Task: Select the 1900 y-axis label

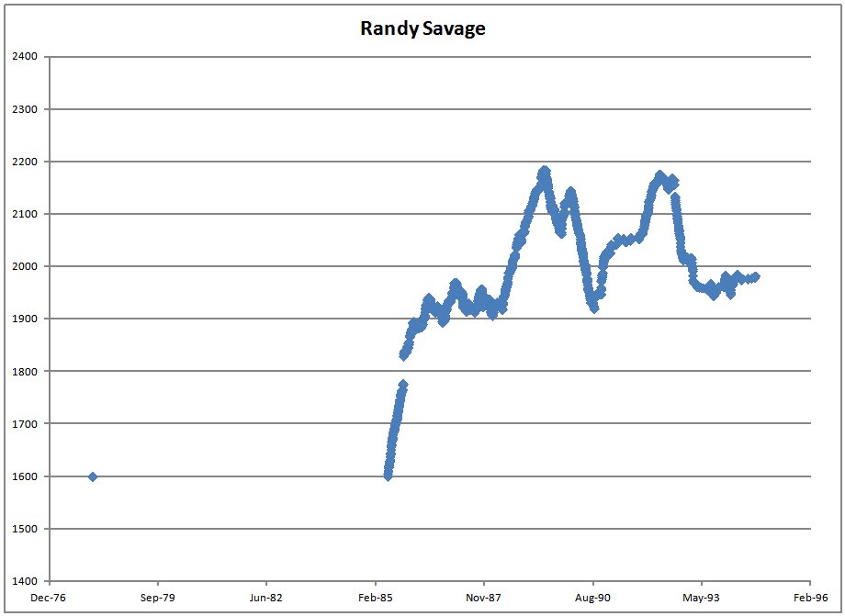Action: [25, 319]
